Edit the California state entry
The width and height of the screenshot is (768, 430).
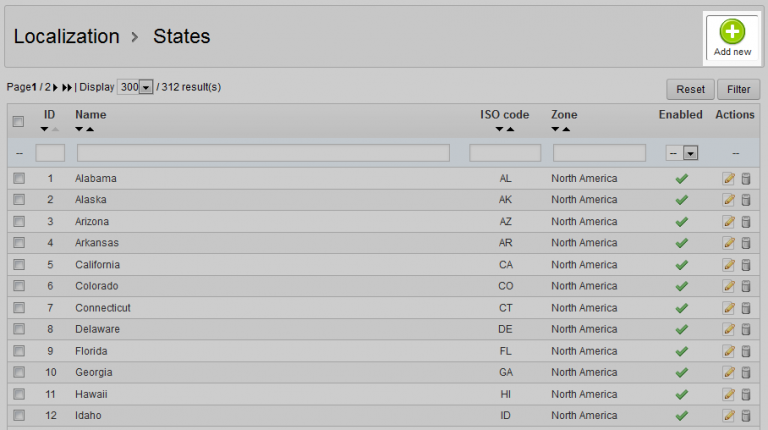click(729, 265)
